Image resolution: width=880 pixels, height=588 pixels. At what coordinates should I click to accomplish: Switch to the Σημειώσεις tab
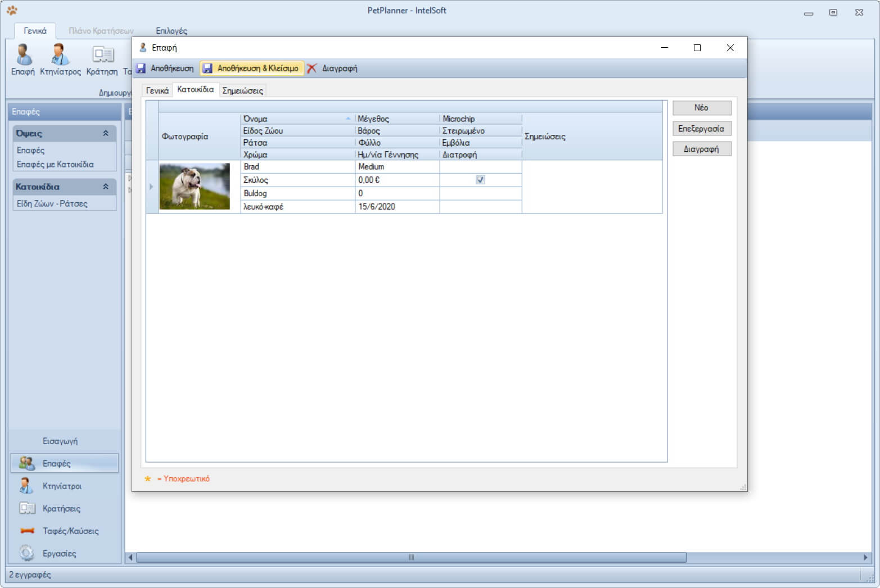(242, 91)
